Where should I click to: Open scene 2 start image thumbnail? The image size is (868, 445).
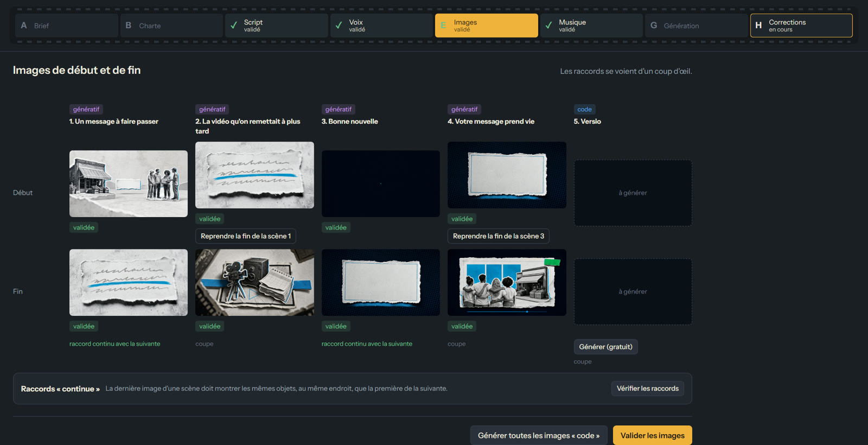click(254, 175)
